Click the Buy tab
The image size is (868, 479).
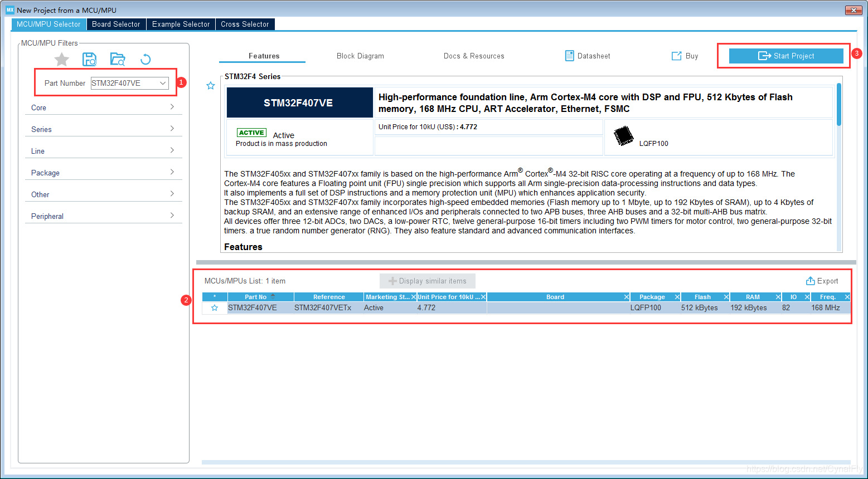685,56
